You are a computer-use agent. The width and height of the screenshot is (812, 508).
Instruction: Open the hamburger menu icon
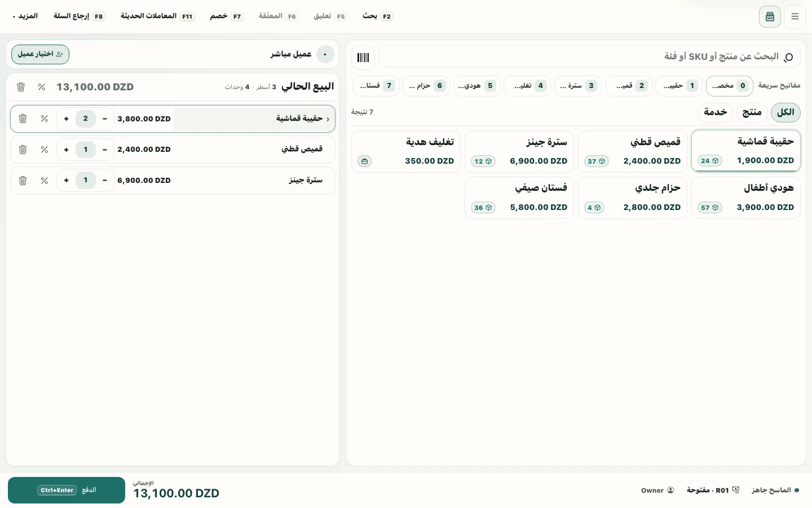pyautogui.click(x=795, y=16)
